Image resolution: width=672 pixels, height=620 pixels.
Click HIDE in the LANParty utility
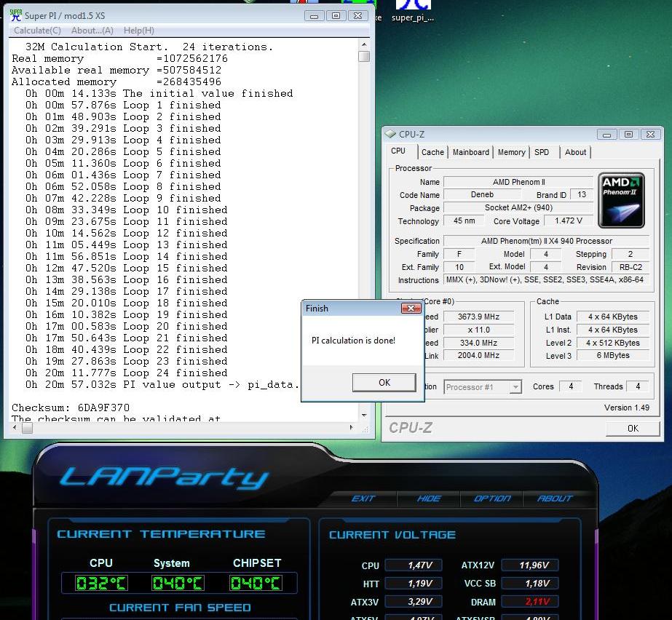click(x=429, y=498)
